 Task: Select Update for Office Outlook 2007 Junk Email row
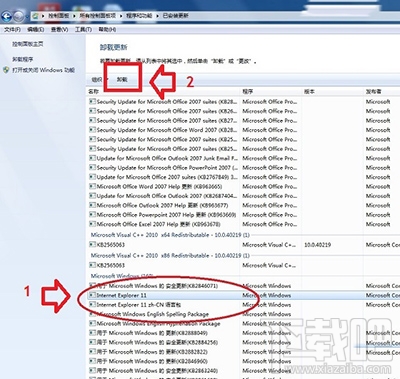tap(243, 158)
